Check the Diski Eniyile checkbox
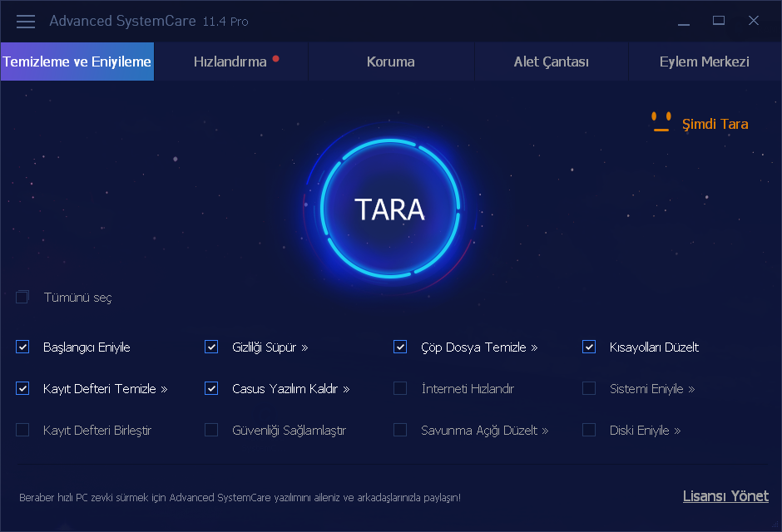The width and height of the screenshot is (782, 532). coord(589,430)
